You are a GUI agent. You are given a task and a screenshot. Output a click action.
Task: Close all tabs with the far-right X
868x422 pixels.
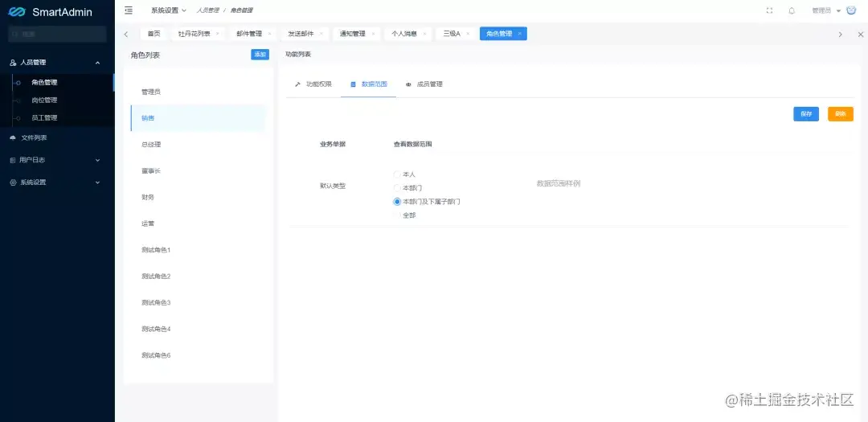860,35
